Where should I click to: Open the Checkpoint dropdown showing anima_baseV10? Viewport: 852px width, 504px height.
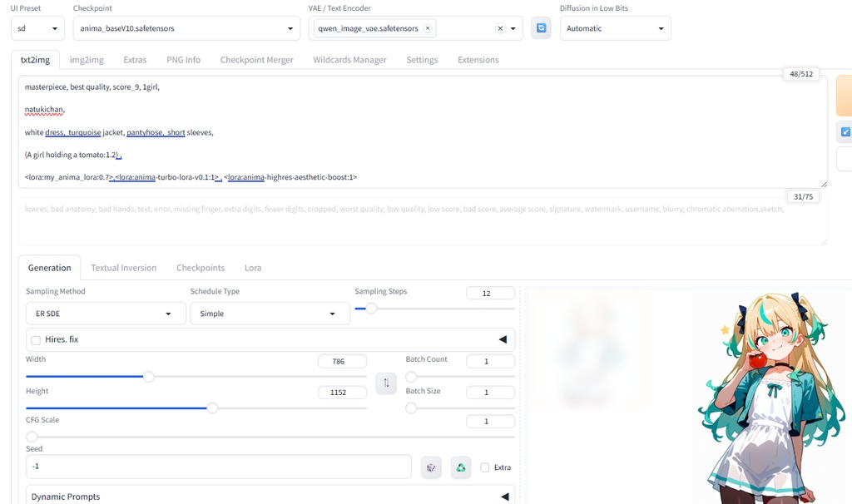point(186,28)
